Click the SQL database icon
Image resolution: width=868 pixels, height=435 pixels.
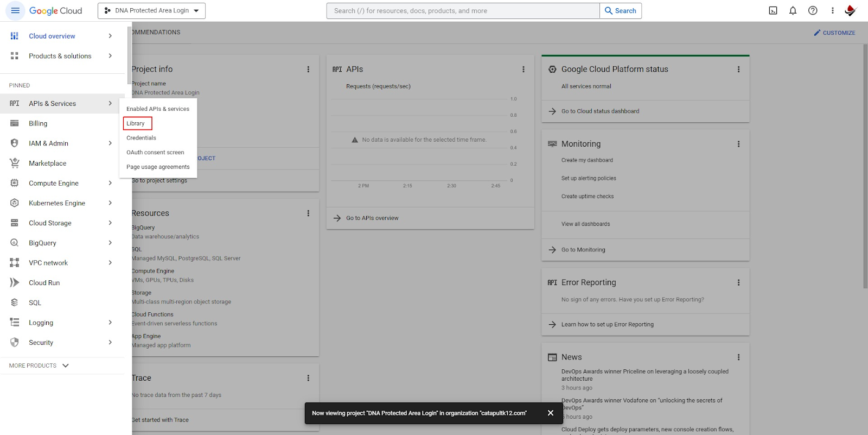click(x=15, y=302)
